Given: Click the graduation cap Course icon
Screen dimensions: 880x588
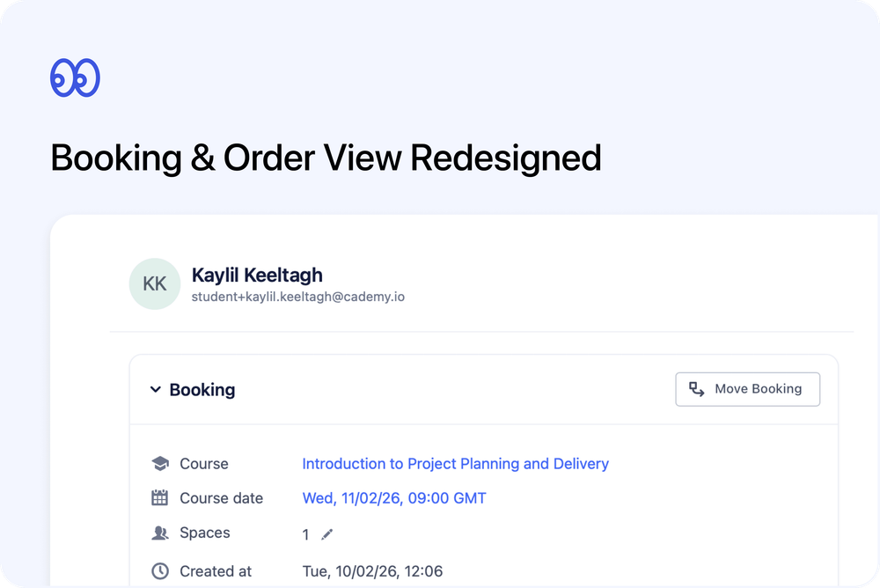Looking at the screenshot, I should tap(159, 463).
